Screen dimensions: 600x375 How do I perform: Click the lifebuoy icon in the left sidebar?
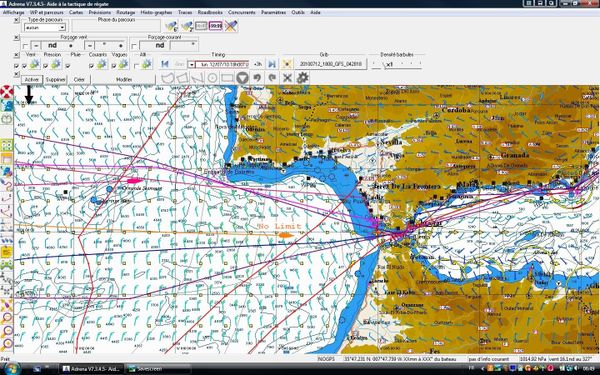(x=7, y=92)
